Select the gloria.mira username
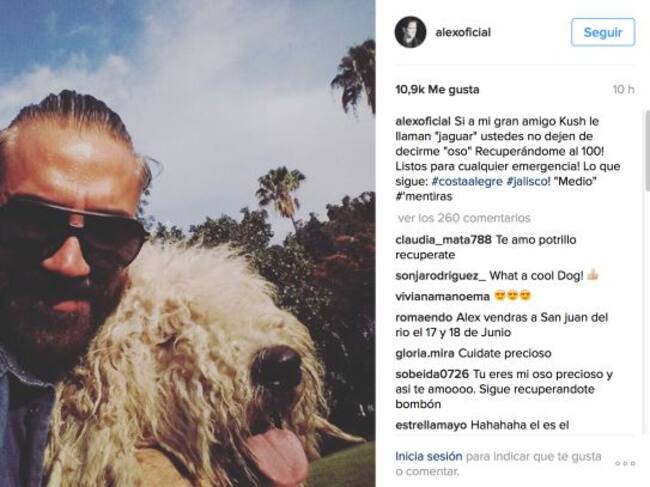 pyautogui.click(x=424, y=354)
